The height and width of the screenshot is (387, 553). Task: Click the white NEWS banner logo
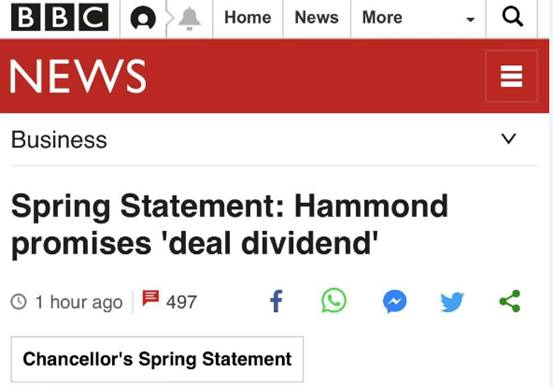[77, 76]
